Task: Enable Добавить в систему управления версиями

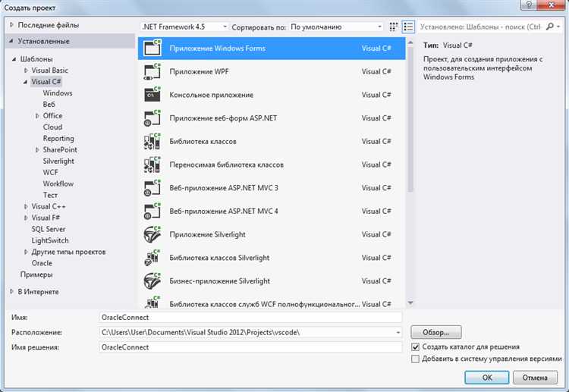Action: pos(416,359)
